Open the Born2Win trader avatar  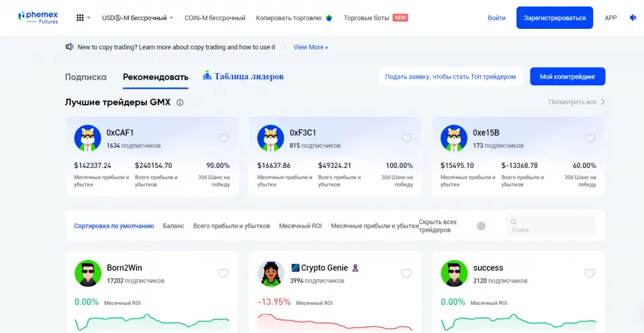pyautogui.click(x=88, y=273)
